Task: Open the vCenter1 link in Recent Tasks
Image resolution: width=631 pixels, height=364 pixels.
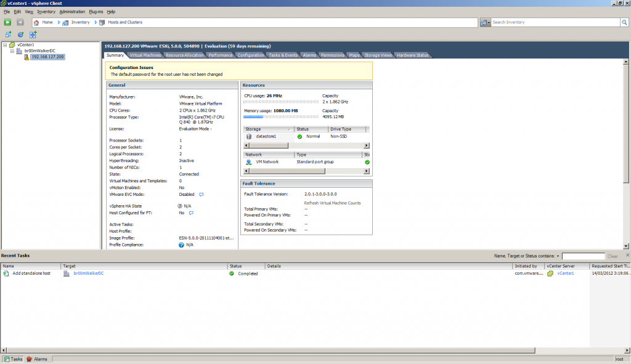Action: 566,273
